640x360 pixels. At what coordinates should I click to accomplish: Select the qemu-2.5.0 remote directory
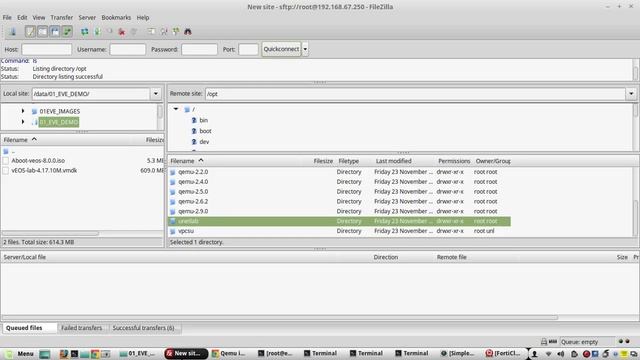pos(339,191)
